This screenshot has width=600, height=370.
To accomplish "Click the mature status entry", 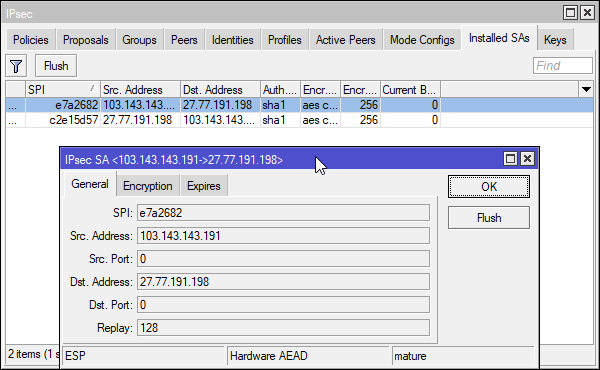I will coord(463,356).
